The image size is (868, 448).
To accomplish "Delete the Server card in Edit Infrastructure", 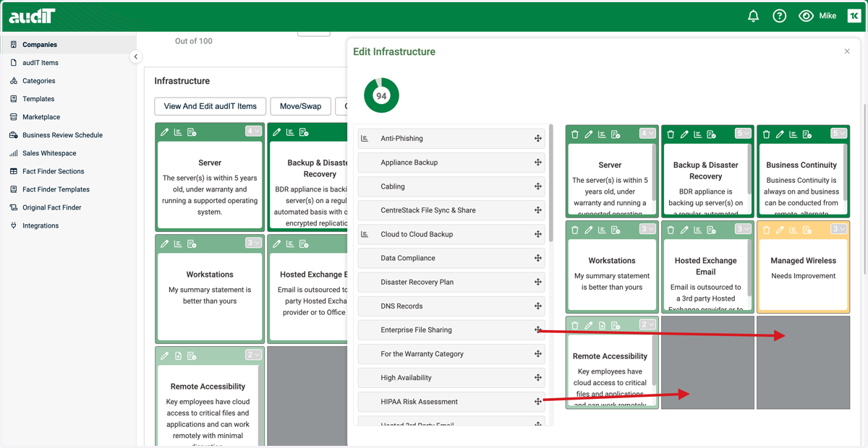I will pyautogui.click(x=575, y=134).
